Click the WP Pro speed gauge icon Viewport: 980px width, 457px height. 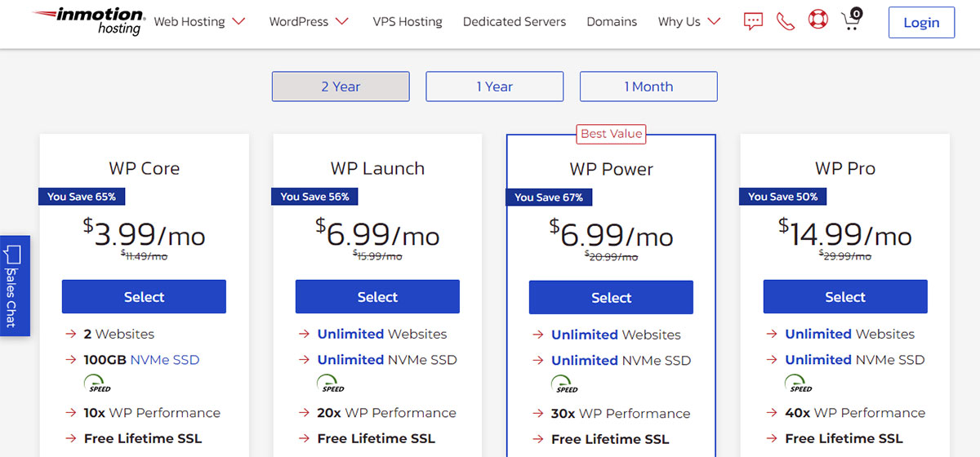click(799, 384)
